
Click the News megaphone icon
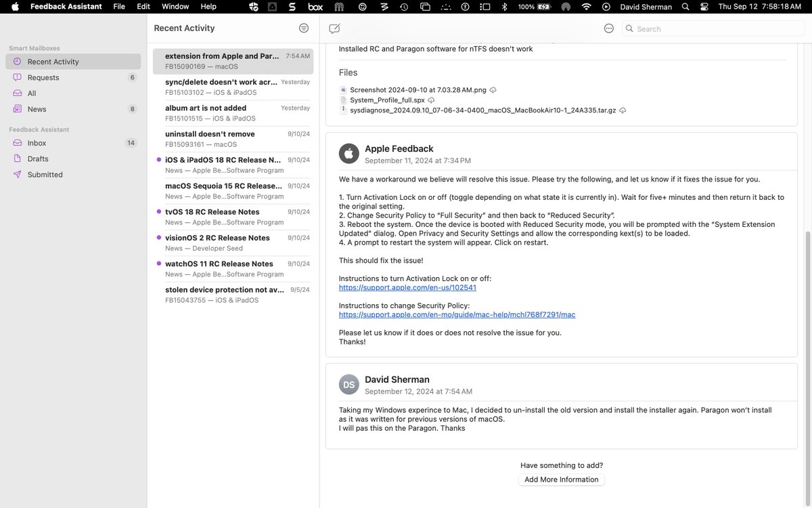[x=18, y=109]
